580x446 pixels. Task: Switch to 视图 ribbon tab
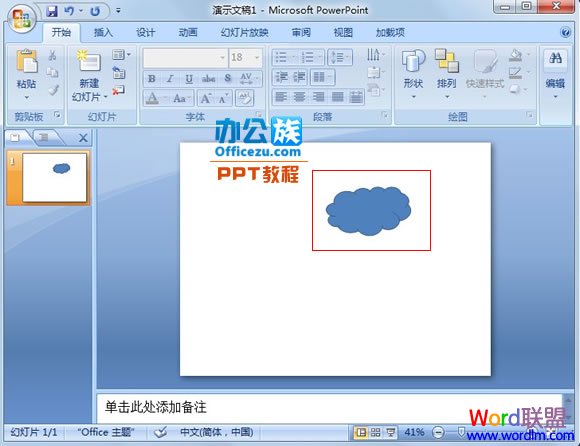pos(343,33)
